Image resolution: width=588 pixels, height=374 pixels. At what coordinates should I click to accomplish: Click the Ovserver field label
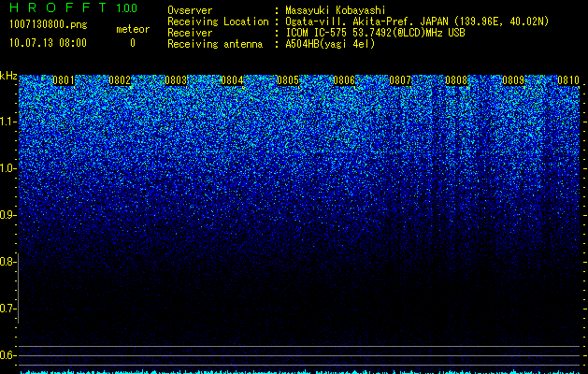(190, 10)
